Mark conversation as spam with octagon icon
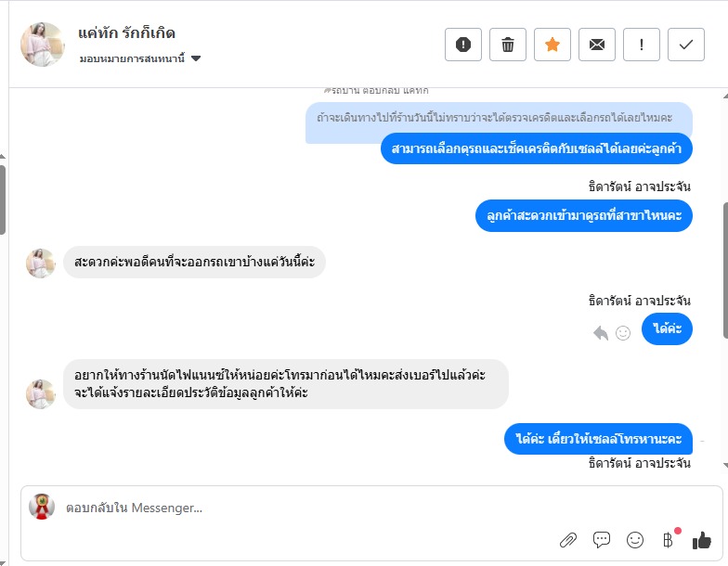Image resolution: width=728 pixels, height=566 pixels. click(x=463, y=45)
